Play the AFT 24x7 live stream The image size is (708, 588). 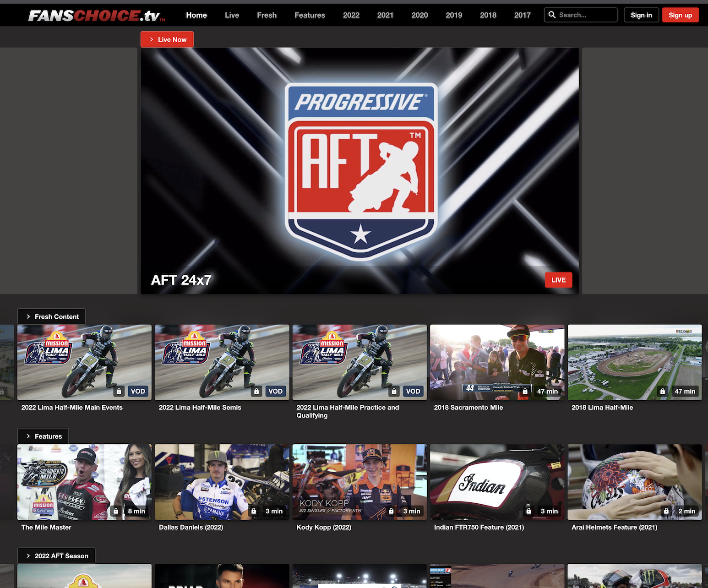360,171
